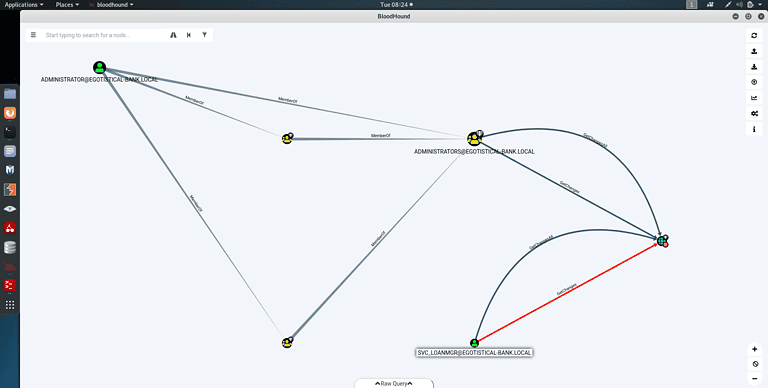Click the refresh graph icon
768x388 pixels.
754,35
